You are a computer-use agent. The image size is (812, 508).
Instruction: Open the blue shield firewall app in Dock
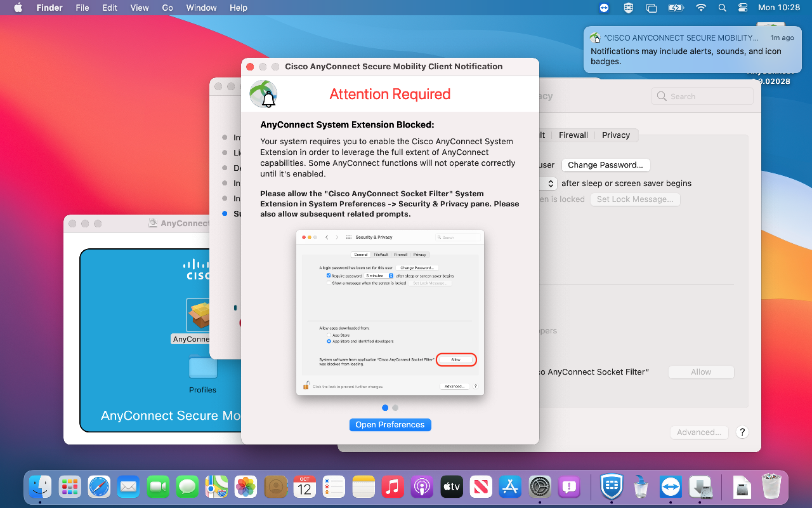tap(612, 487)
